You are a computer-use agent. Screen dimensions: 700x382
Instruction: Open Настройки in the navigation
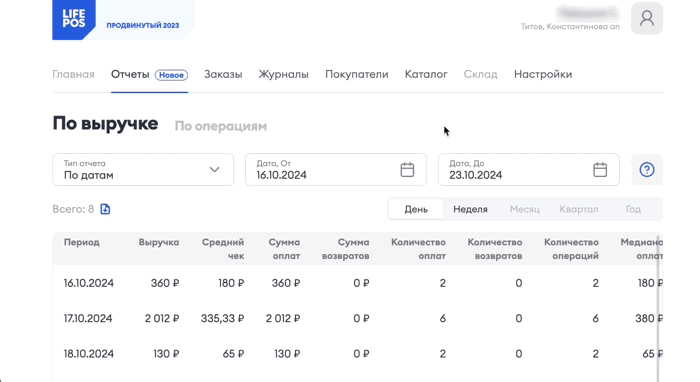(543, 75)
